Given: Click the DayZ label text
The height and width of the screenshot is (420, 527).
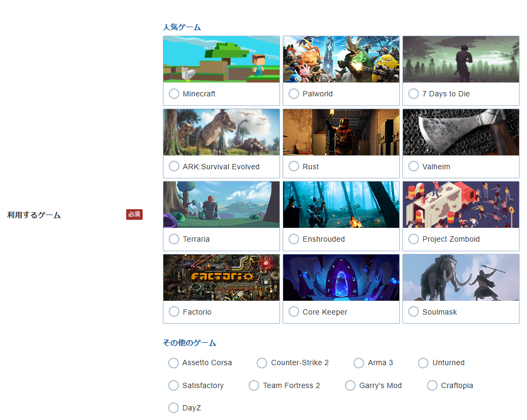Looking at the screenshot, I should point(192,408).
